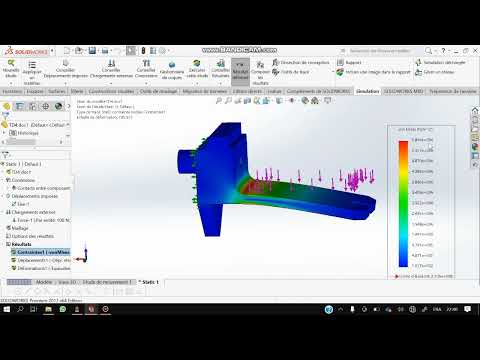Click the Print icon in top toolbar
Viewport: 480px width, 360px height.
[105, 51]
